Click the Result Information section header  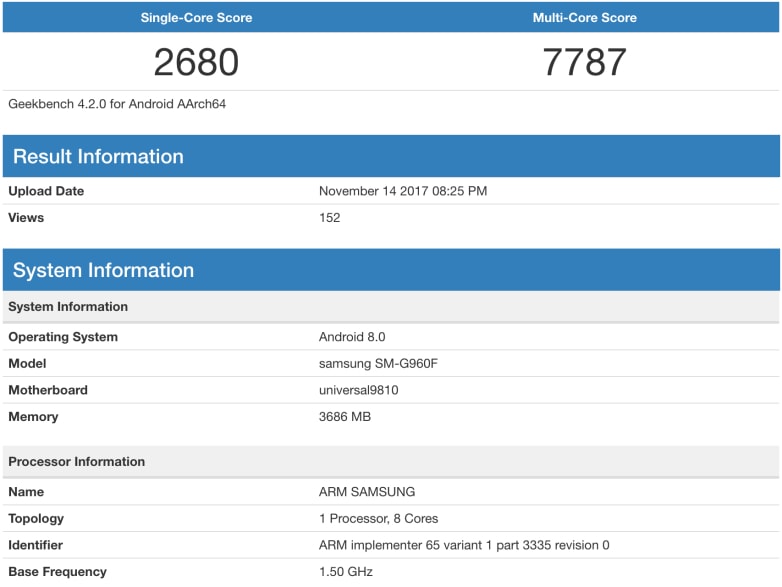coord(391,156)
